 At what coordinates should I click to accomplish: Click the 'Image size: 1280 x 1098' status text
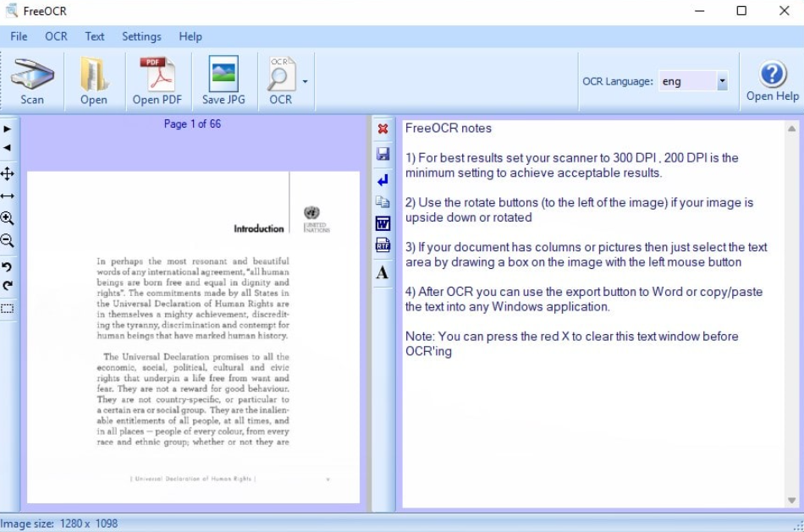tap(59, 524)
